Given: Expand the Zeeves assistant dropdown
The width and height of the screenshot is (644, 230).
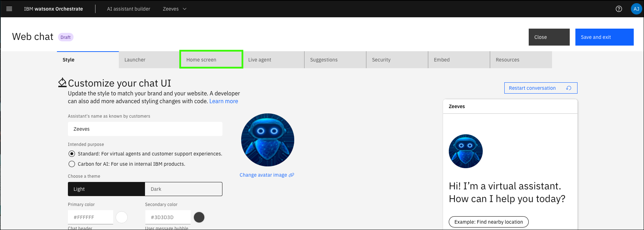Looking at the screenshot, I should click(x=174, y=9).
